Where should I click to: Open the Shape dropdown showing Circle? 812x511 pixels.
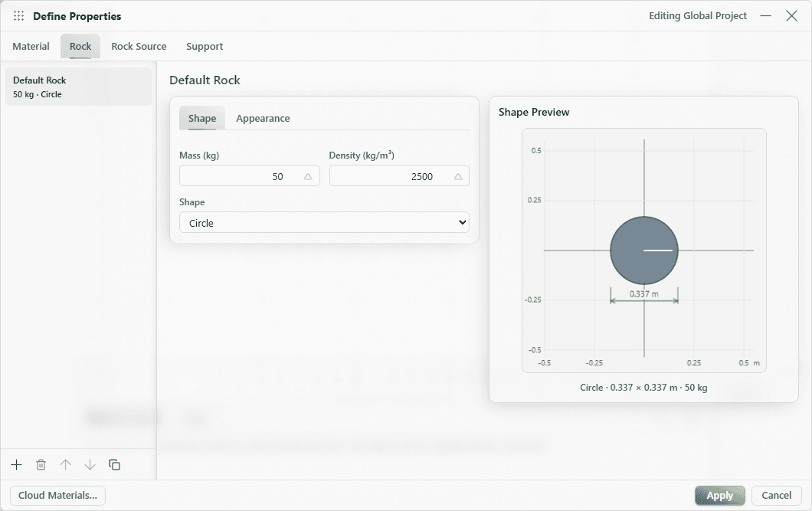(324, 223)
